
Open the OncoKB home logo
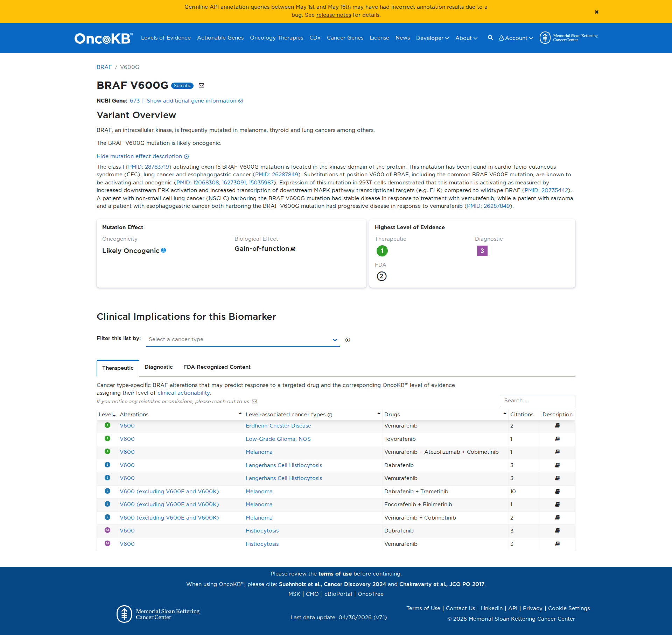click(x=104, y=38)
